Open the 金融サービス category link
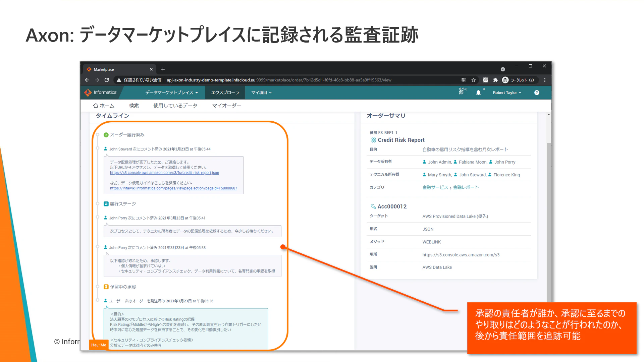Viewport: 644px width, 362px height. [435, 187]
